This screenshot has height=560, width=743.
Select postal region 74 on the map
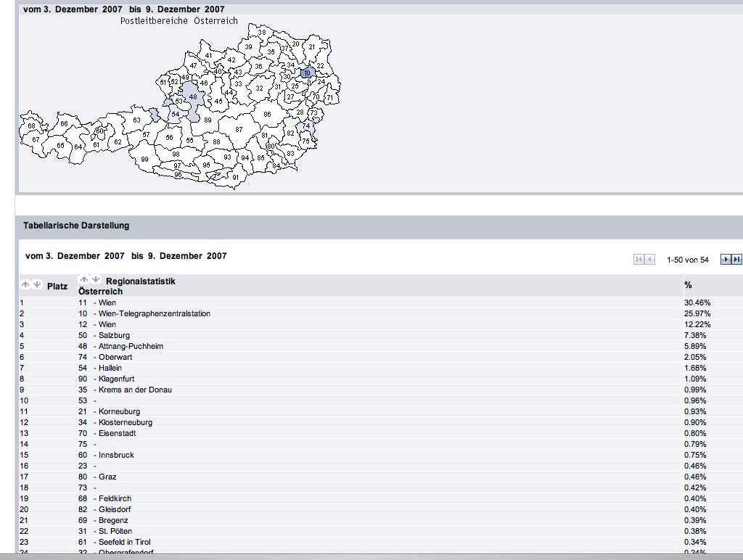305,125
